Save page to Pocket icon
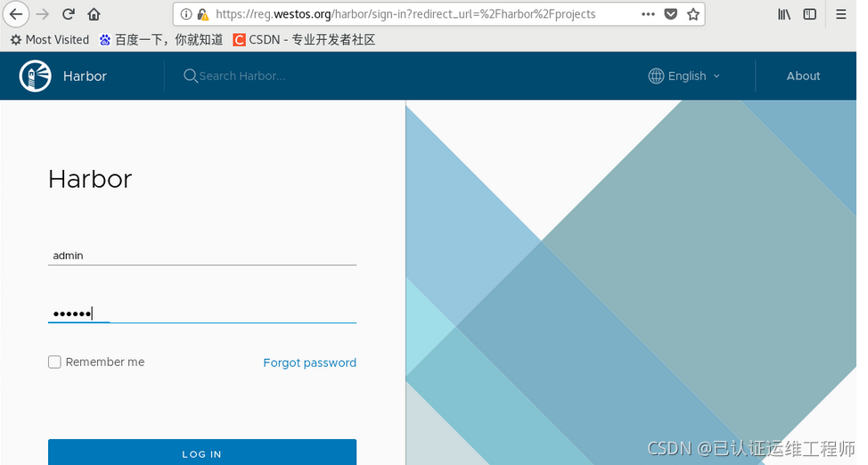This screenshot has width=868, height=465. 670,14
